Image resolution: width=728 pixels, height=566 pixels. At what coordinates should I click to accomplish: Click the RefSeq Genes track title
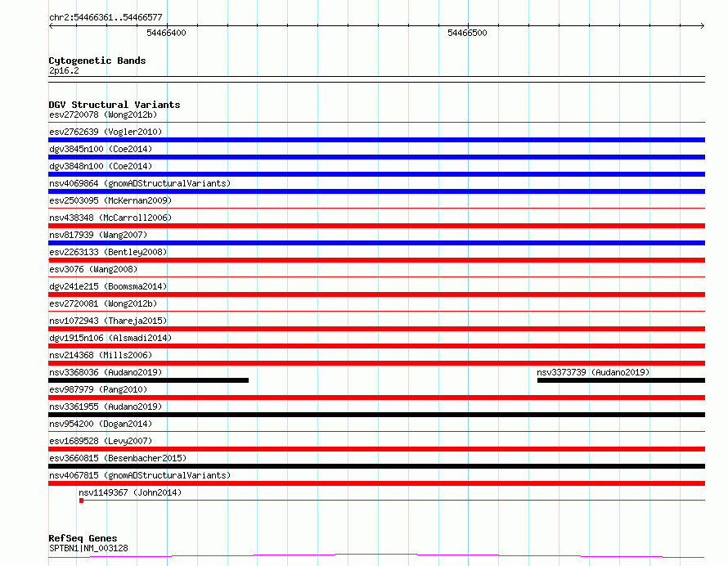coord(83,538)
